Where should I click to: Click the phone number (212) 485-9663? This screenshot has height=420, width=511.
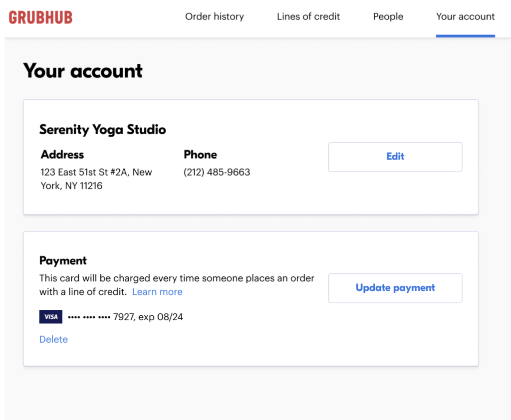click(217, 172)
